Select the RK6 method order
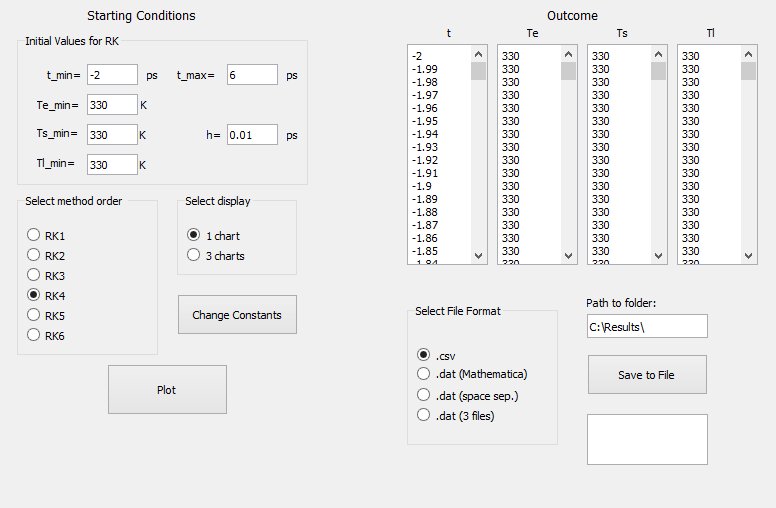776x508 pixels. pos(34,335)
